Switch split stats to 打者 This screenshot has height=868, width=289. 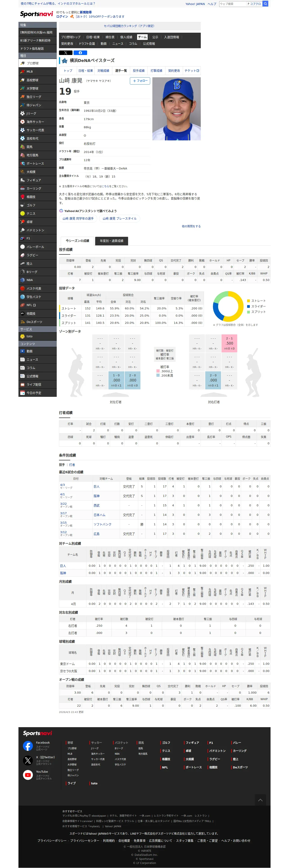(x=72, y=465)
